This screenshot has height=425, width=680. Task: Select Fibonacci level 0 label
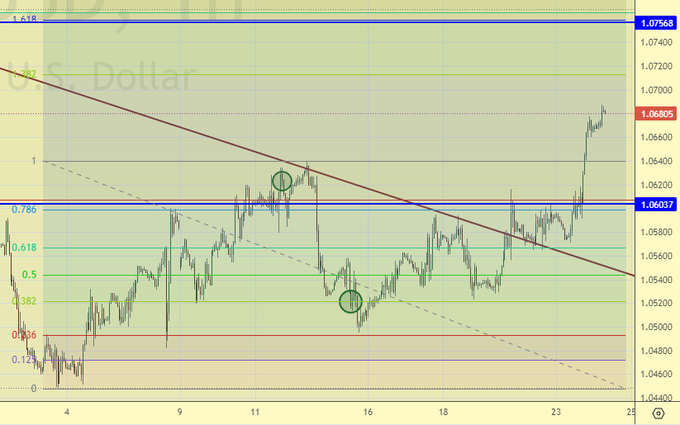coord(34,388)
